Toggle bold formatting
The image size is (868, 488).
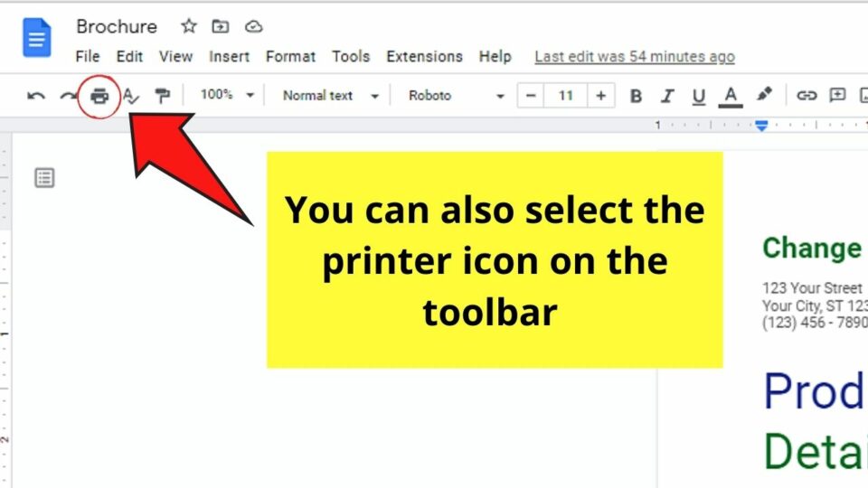[636, 96]
